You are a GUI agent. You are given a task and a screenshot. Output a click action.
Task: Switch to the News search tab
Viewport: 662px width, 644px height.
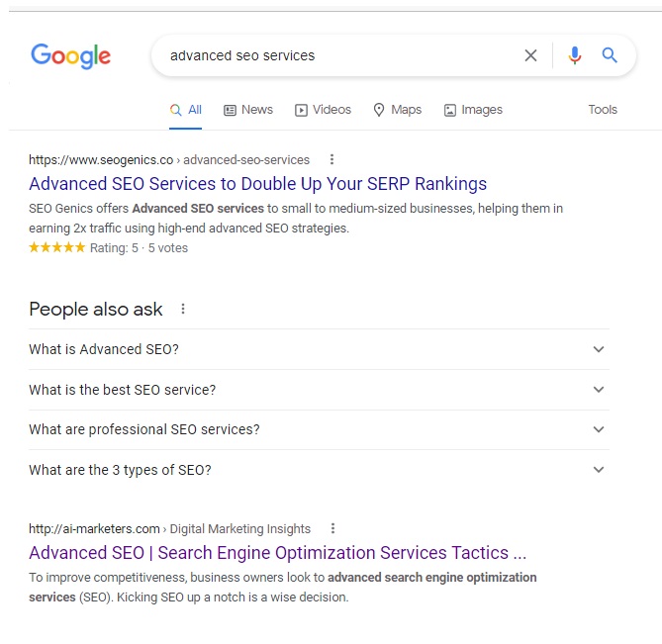248,110
